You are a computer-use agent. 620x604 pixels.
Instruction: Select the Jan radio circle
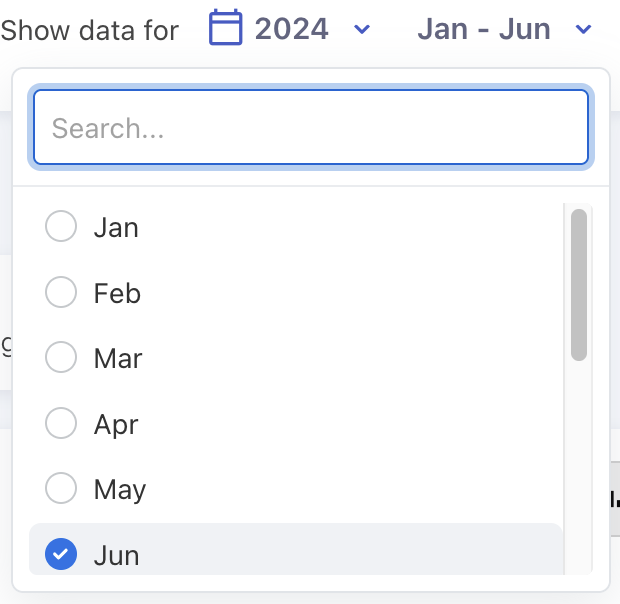pyautogui.click(x=61, y=227)
